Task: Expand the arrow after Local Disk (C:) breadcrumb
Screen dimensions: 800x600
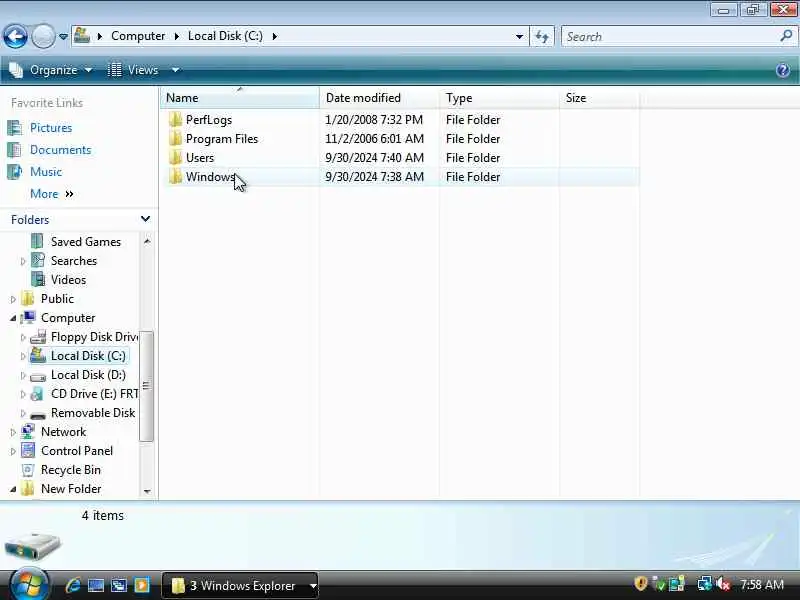Action: click(x=275, y=36)
